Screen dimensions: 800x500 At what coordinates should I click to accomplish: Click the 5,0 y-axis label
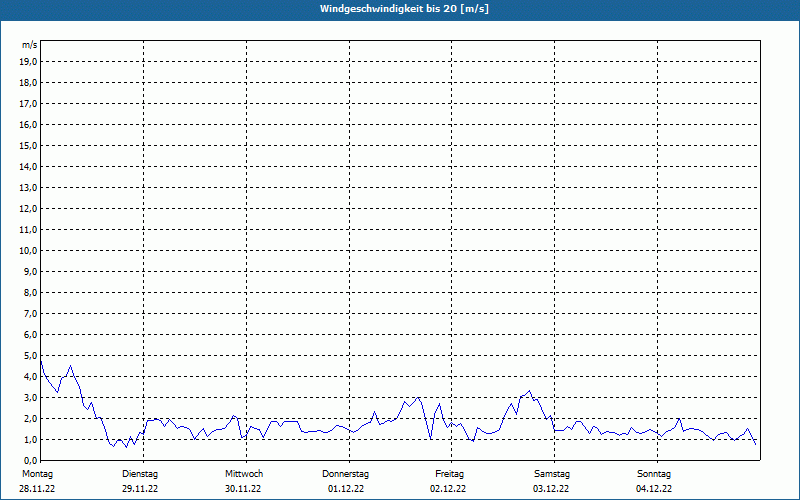click(x=31, y=356)
